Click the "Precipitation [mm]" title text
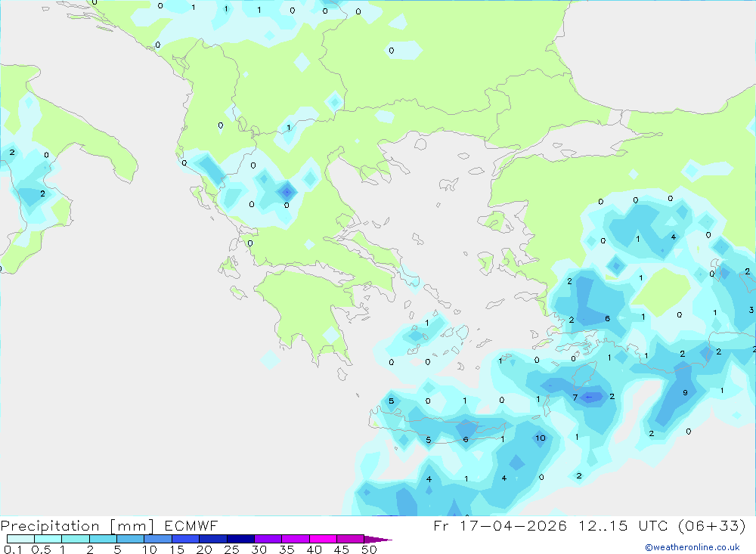The width and height of the screenshot is (756, 554). (x=77, y=526)
